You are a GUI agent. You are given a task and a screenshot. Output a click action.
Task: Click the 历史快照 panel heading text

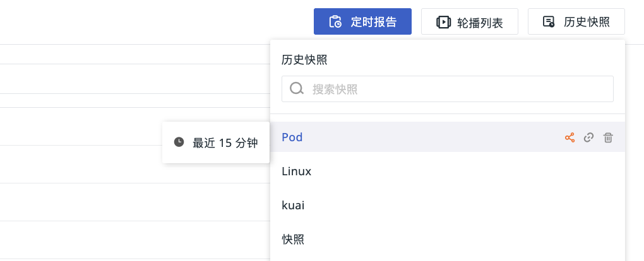pos(304,60)
